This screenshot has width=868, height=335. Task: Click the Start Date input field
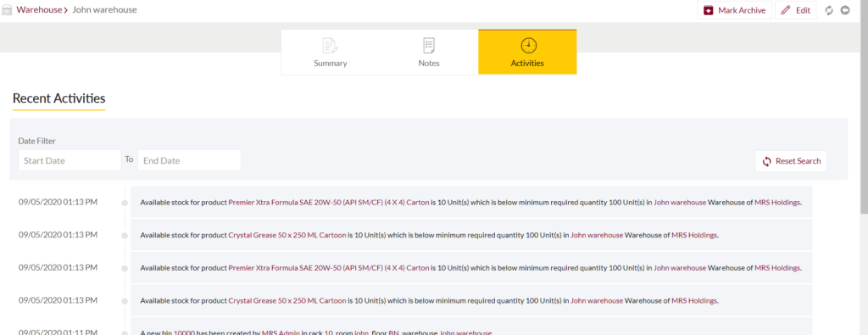point(70,160)
